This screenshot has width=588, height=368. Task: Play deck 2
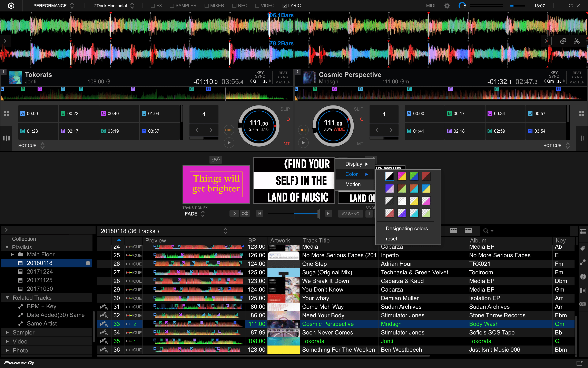tap(303, 143)
